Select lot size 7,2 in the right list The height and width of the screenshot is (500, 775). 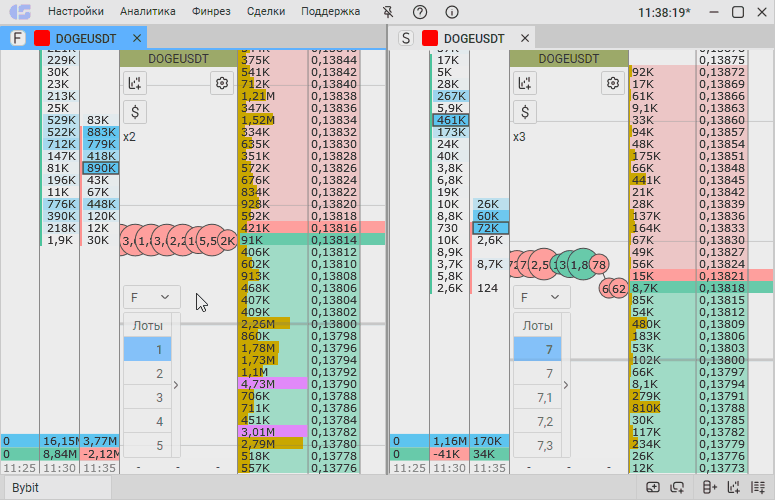tap(537, 421)
